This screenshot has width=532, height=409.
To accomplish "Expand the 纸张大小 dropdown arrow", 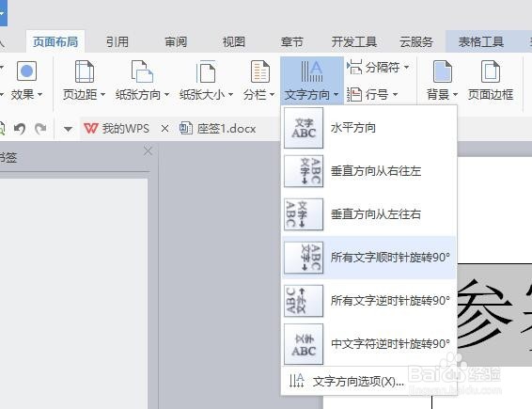I will [x=230, y=94].
